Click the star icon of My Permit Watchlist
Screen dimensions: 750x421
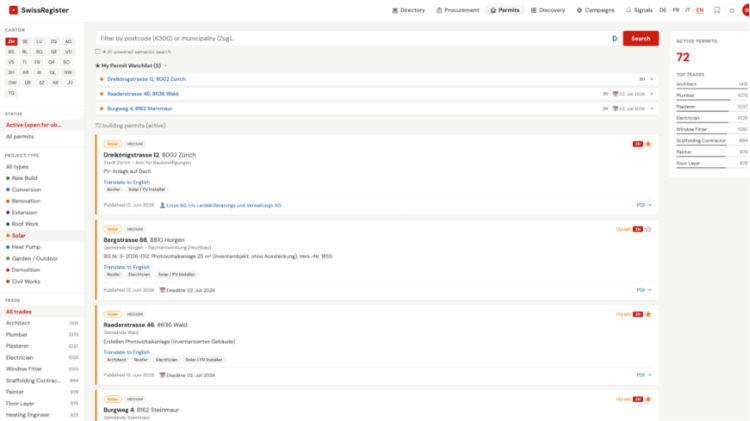coord(98,66)
